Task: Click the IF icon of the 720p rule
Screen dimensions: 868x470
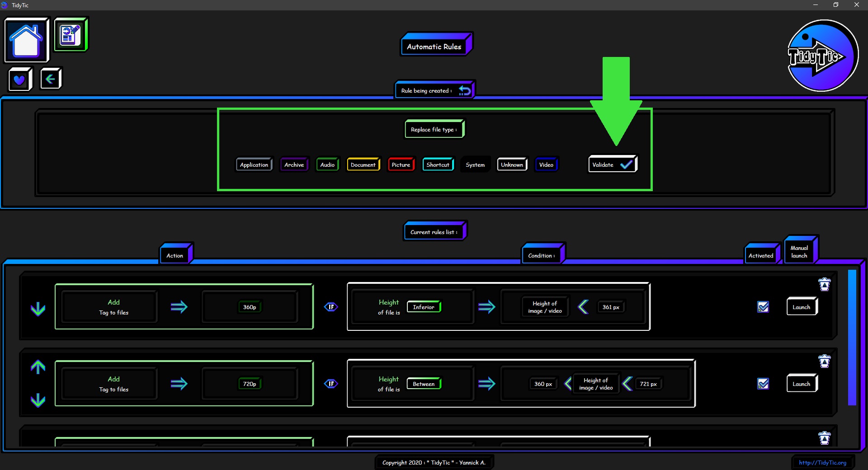Action: 331,384
